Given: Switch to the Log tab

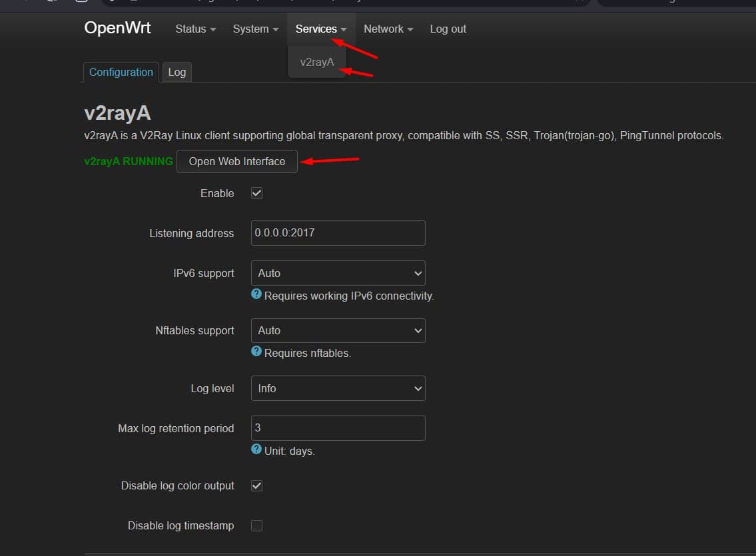Looking at the screenshot, I should [x=177, y=72].
